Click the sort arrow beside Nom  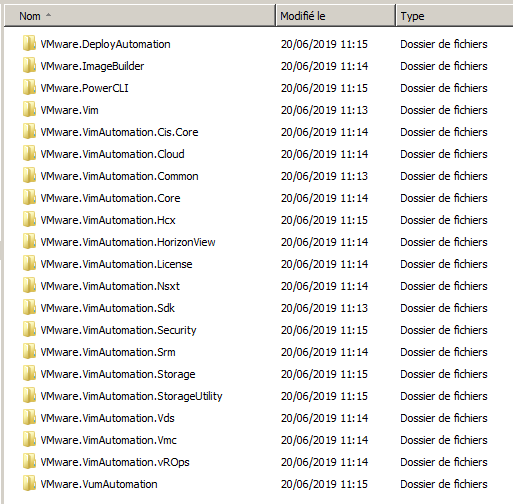[x=48, y=15]
